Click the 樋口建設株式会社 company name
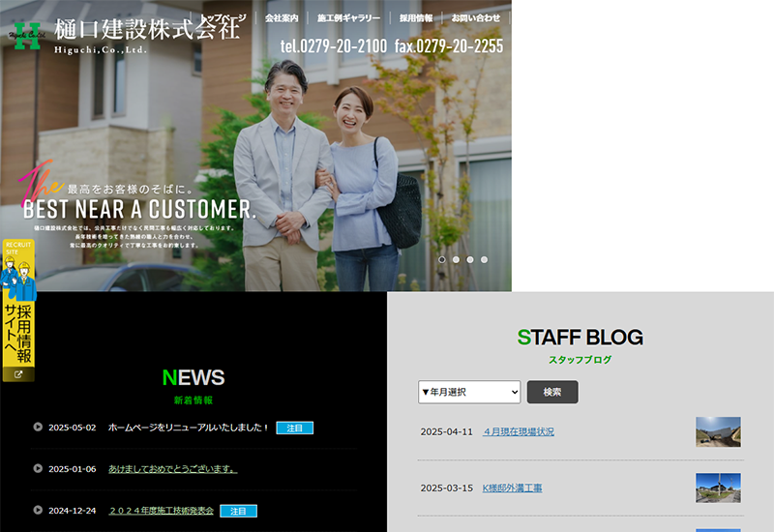 tap(147, 30)
